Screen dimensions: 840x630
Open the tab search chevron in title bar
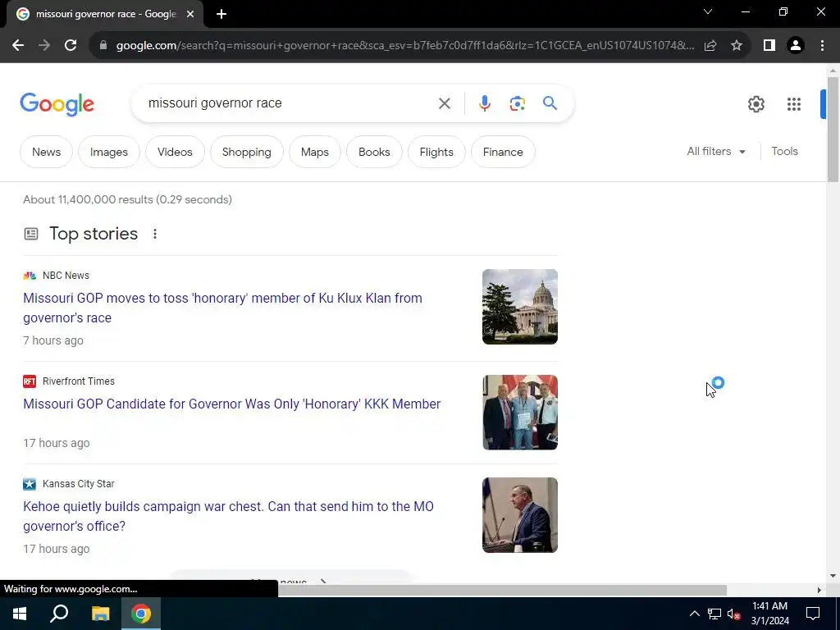tap(708, 11)
